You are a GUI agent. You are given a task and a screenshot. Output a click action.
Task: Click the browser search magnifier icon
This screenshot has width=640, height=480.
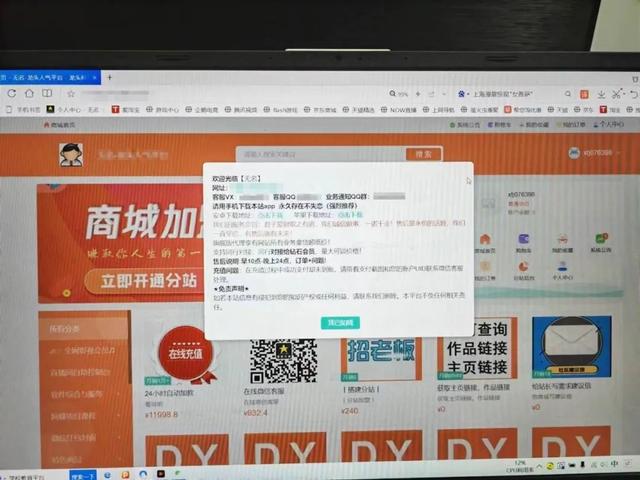click(567, 94)
